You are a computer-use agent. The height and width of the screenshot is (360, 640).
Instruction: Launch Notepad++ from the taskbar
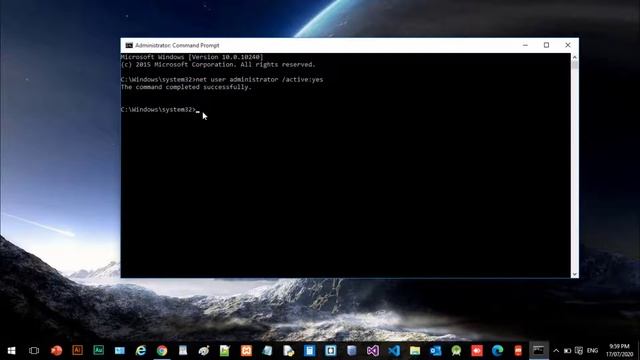[224, 351]
